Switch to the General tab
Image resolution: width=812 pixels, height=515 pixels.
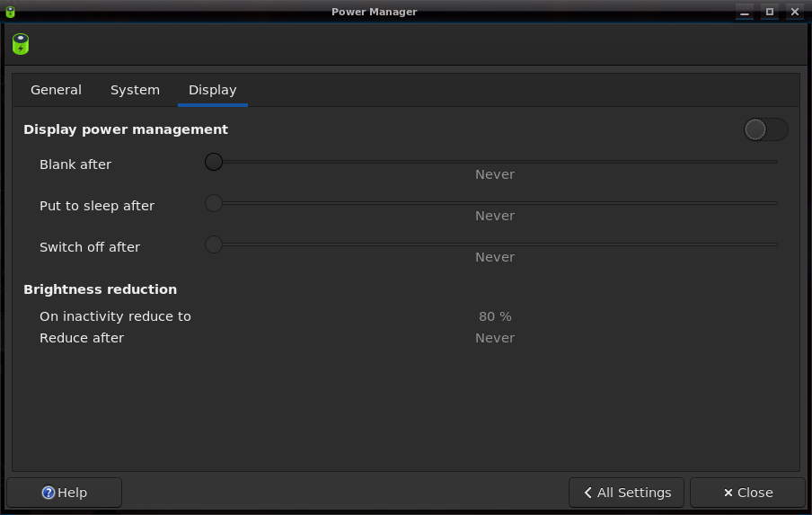point(56,90)
